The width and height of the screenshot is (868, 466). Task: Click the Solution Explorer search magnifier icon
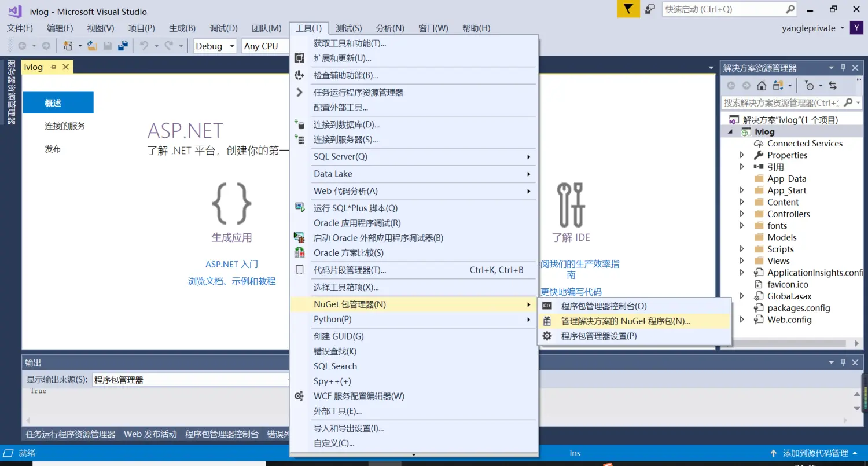(848, 102)
